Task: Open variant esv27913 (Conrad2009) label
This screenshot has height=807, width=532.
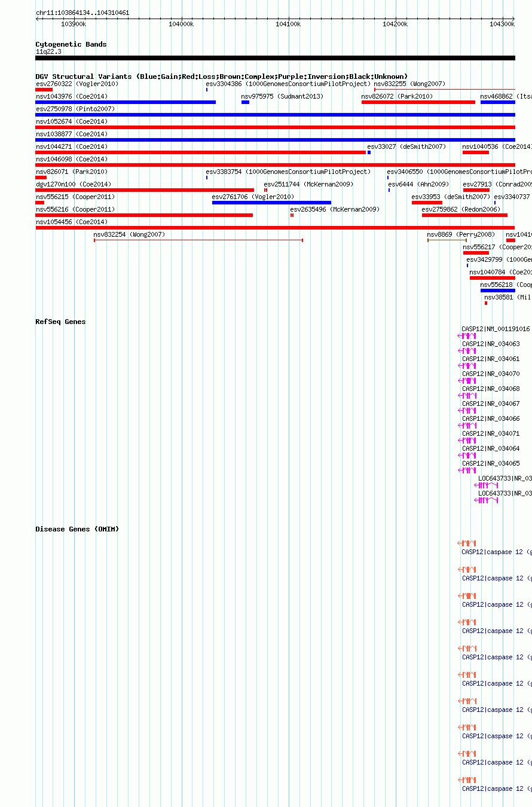Action: (497, 184)
